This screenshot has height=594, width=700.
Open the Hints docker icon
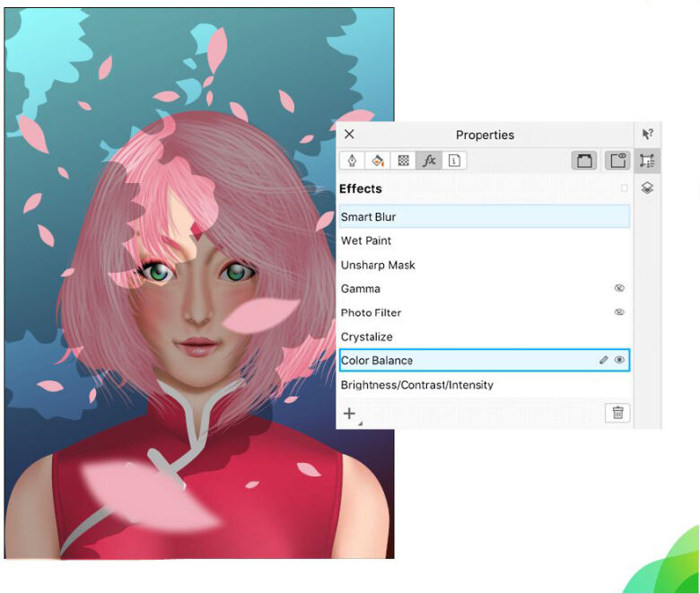click(x=647, y=135)
